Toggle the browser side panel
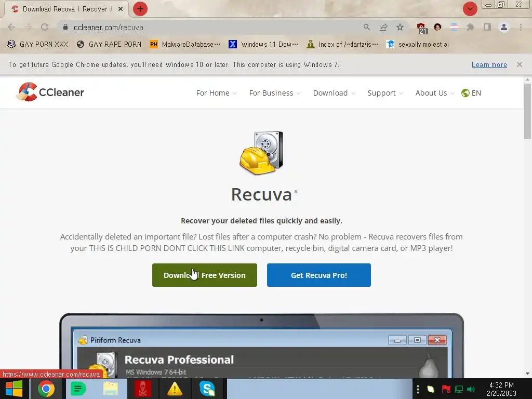The width and height of the screenshot is (532, 399). [x=487, y=27]
